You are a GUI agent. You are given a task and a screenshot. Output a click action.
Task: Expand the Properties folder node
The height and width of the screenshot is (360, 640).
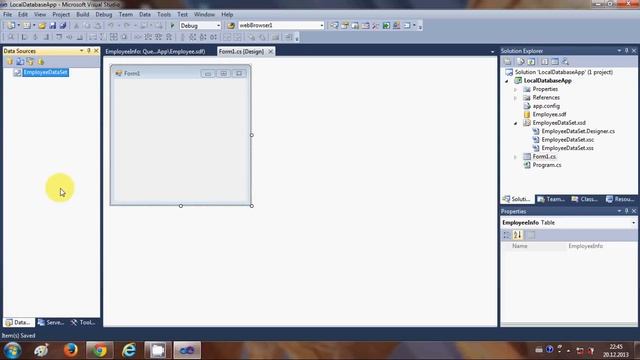click(516, 89)
